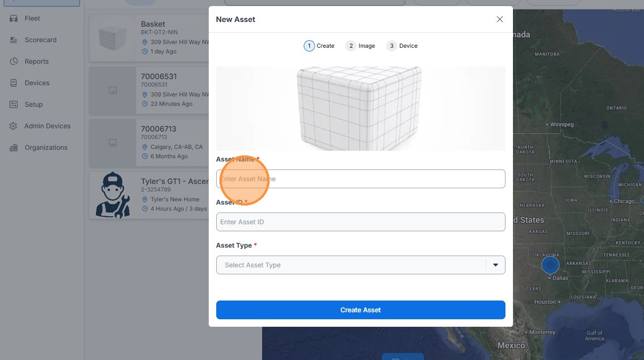Click location pin beside Calgary, CA-AB, CA
This screenshot has width=644, height=360.
(145, 147)
